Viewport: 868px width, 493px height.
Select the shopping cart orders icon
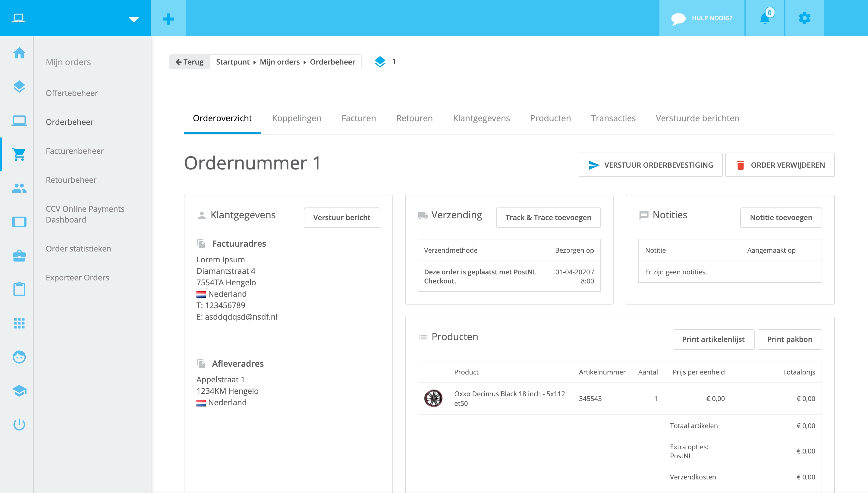coord(19,154)
